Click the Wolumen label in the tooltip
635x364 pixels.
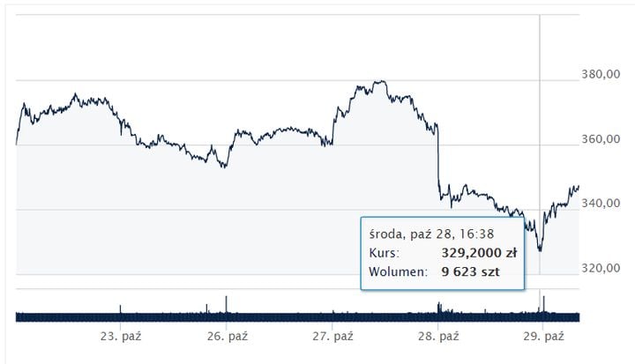pos(396,271)
